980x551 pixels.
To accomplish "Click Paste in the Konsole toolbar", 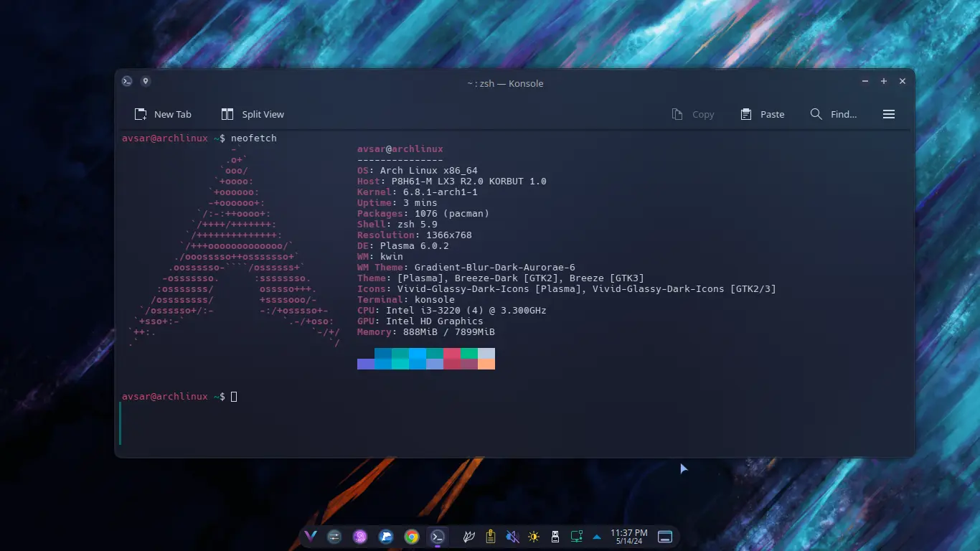I will click(x=763, y=114).
